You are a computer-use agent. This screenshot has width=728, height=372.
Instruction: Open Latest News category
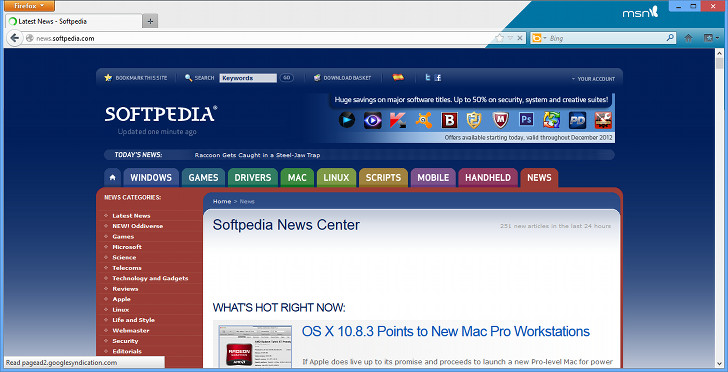click(x=131, y=215)
